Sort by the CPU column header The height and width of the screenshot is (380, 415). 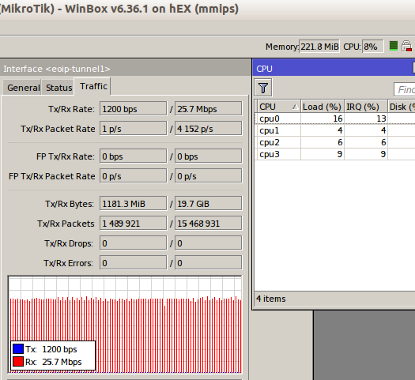point(278,107)
